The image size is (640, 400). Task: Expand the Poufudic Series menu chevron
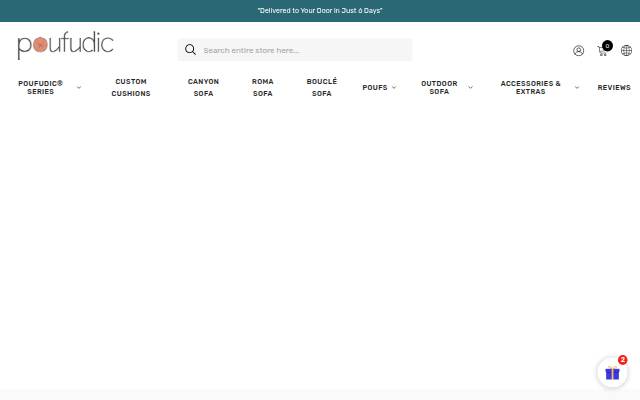point(79,87)
